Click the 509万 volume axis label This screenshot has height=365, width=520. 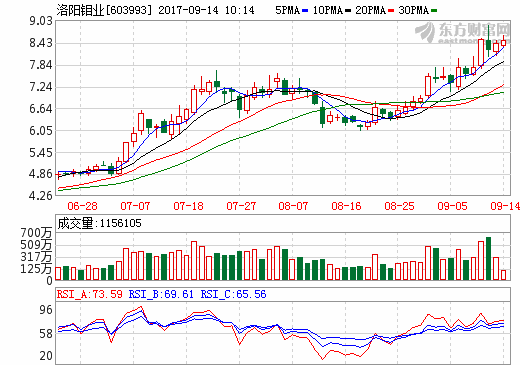click(36, 245)
